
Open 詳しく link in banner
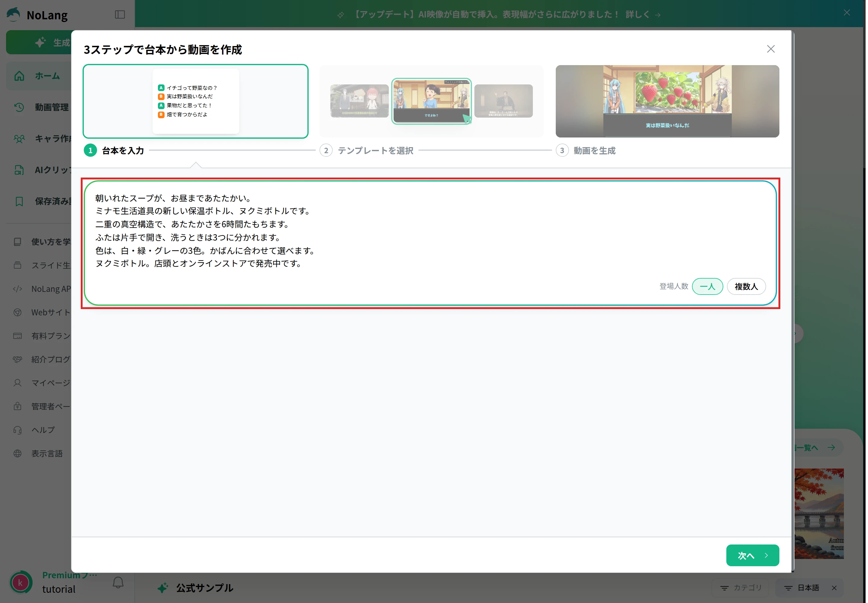click(x=643, y=14)
